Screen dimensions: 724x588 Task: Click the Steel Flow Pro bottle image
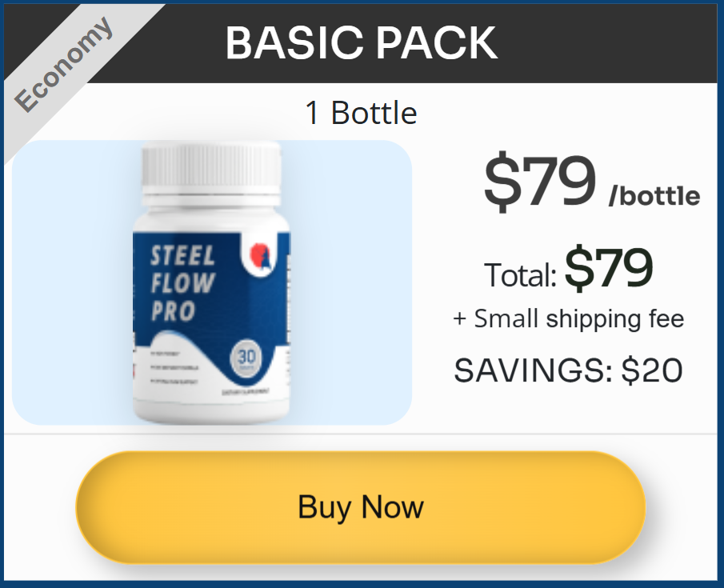(x=211, y=282)
